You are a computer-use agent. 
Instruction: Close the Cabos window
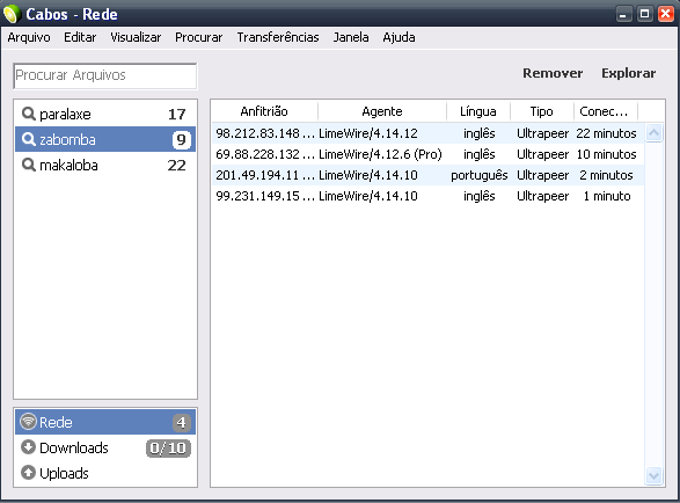[666, 14]
